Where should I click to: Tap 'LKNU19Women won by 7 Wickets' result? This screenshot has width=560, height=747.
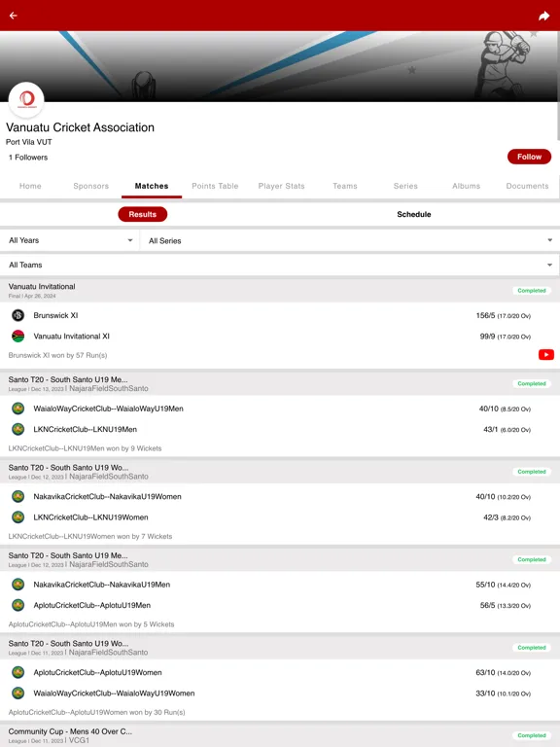90,537
